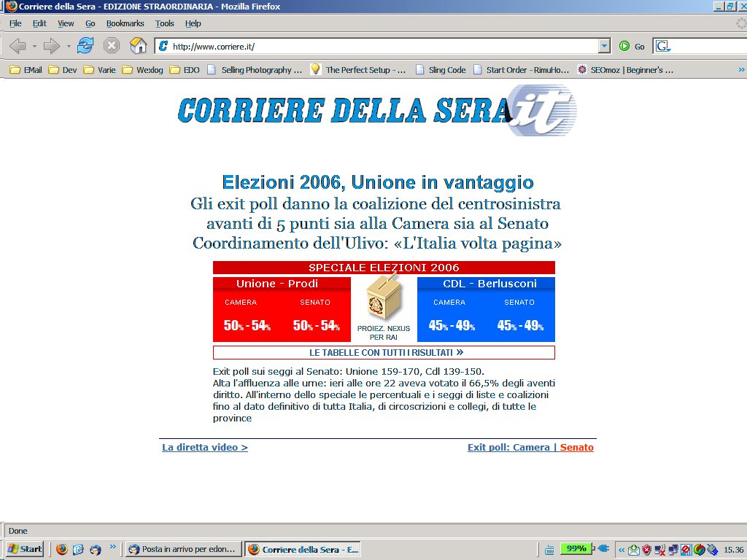747x560 pixels.
Task: Launch Firefox from the quick launch bar
Action: tap(62, 549)
